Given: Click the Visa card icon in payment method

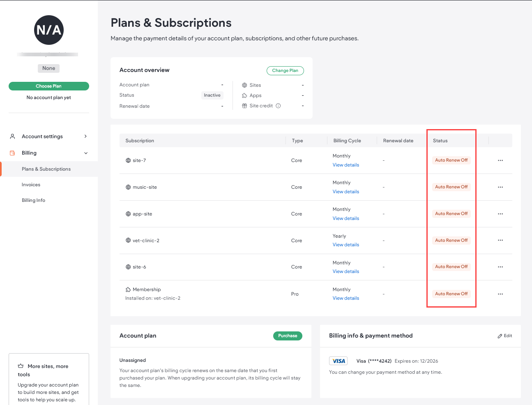Looking at the screenshot, I should pyautogui.click(x=338, y=361).
